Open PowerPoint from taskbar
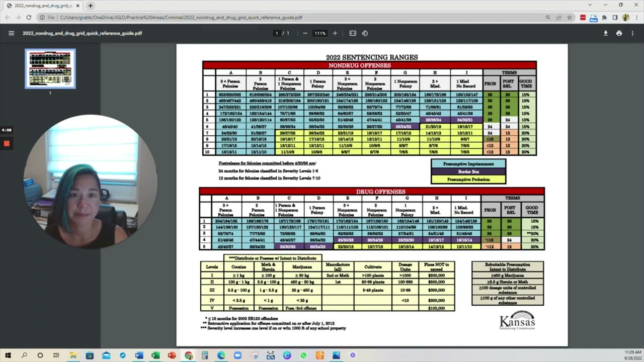Screen dimensions: 644x362 pos(172,355)
